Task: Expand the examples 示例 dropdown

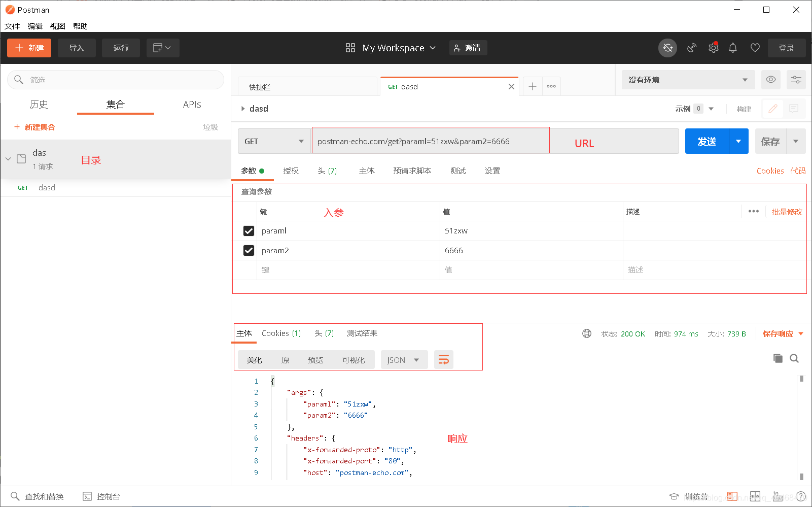Action: (711, 109)
